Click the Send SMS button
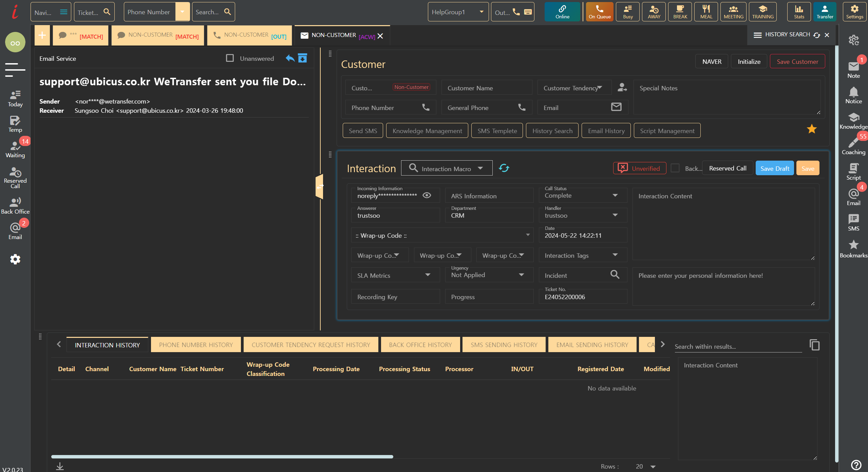Image resolution: width=868 pixels, height=472 pixels. pos(363,131)
